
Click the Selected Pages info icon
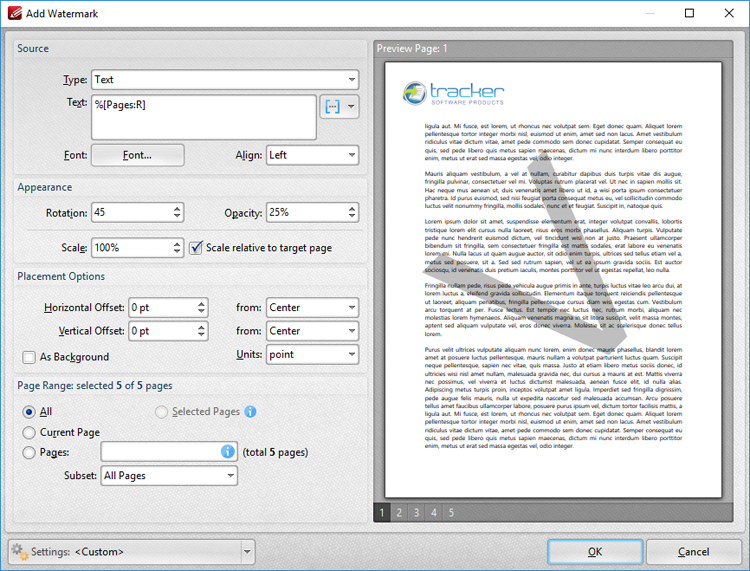point(250,411)
